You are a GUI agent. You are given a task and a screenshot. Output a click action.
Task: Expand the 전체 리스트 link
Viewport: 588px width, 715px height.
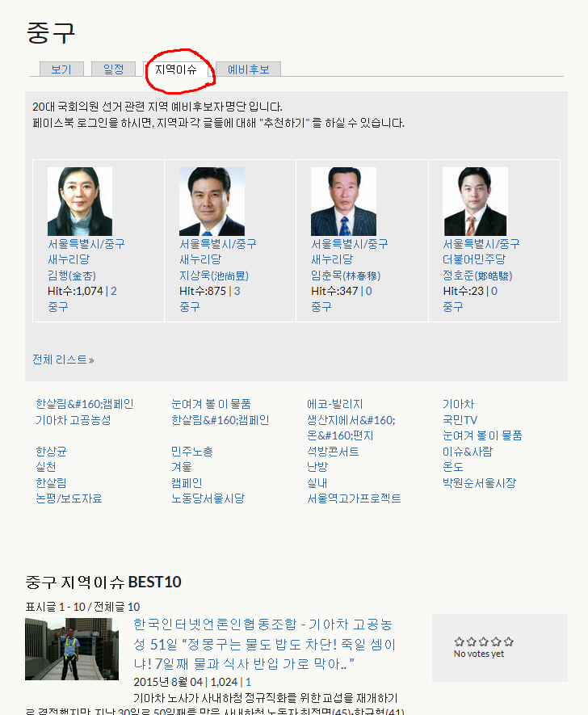click(x=63, y=360)
